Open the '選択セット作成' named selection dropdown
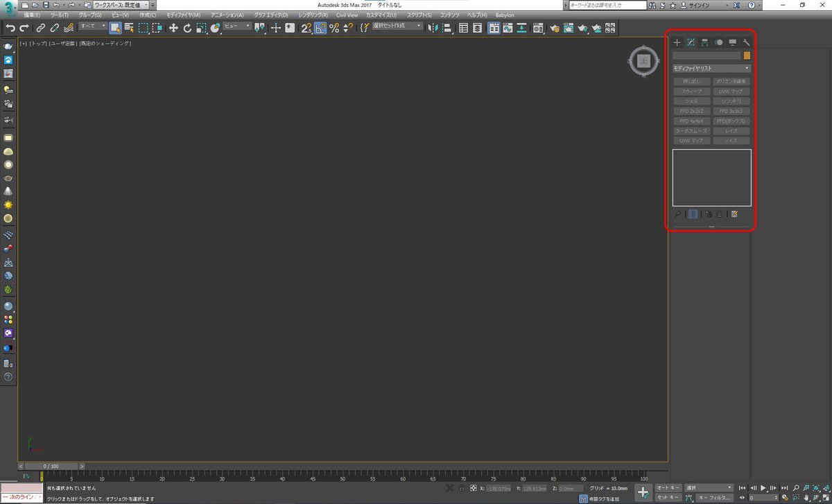This screenshot has width=832, height=504. (x=397, y=26)
